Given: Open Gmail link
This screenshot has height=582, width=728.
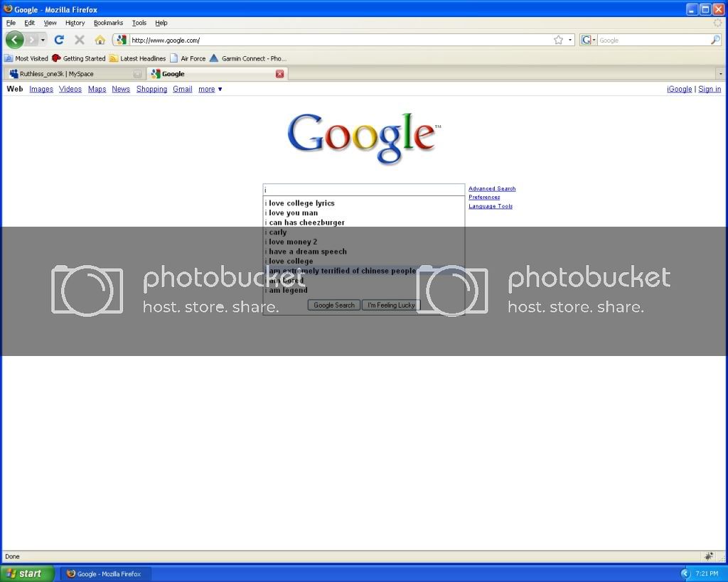Looking at the screenshot, I should point(183,89).
